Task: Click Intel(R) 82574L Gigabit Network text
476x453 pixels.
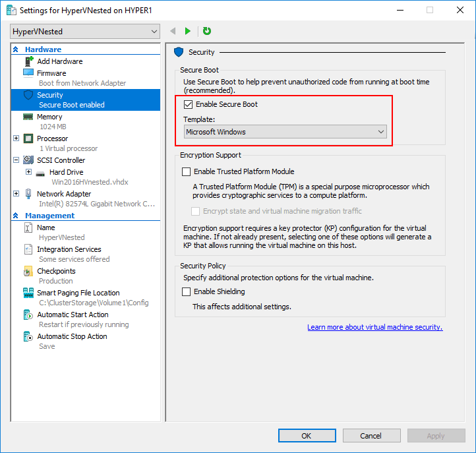Action: pyautogui.click(x=97, y=204)
